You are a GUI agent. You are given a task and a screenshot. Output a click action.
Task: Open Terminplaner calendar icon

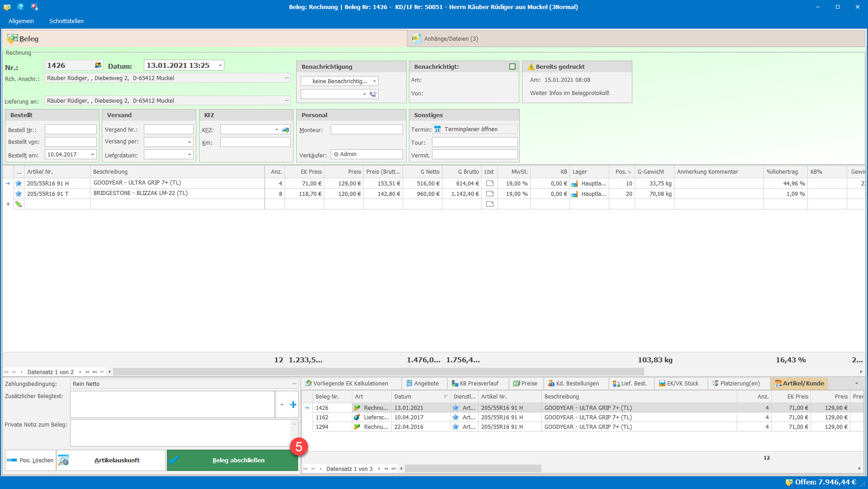click(x=437, y=129)
